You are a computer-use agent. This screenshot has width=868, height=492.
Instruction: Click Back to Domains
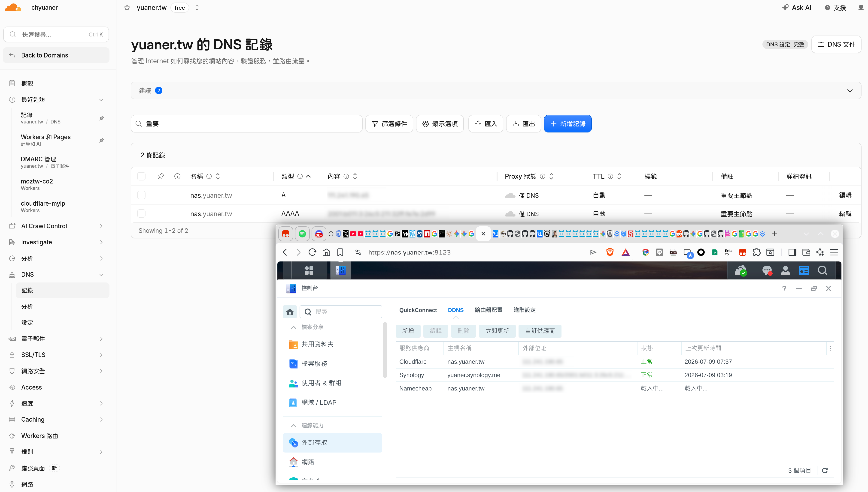[56, 55]
